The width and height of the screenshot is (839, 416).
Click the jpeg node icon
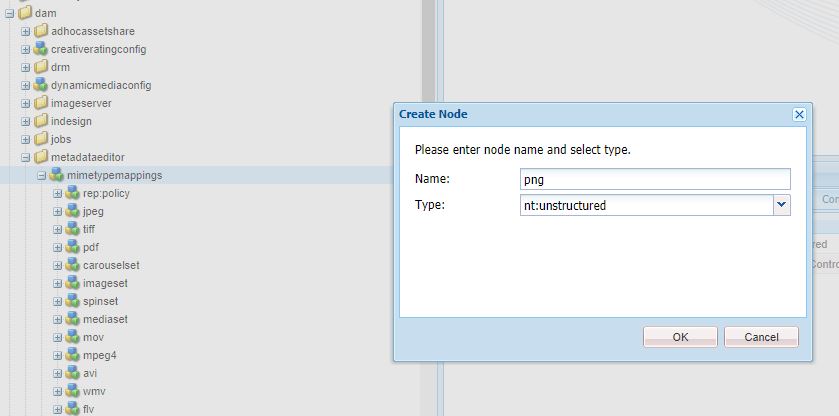[x=73, y=212]
